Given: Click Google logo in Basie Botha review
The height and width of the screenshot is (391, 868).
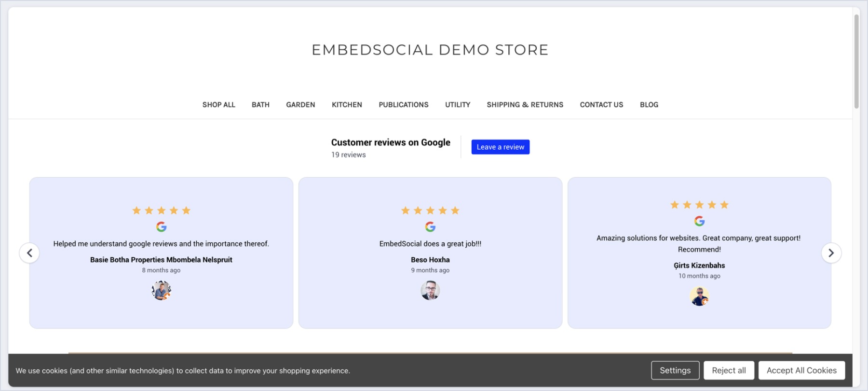Looking at the screenshot, I should point(162,226).
